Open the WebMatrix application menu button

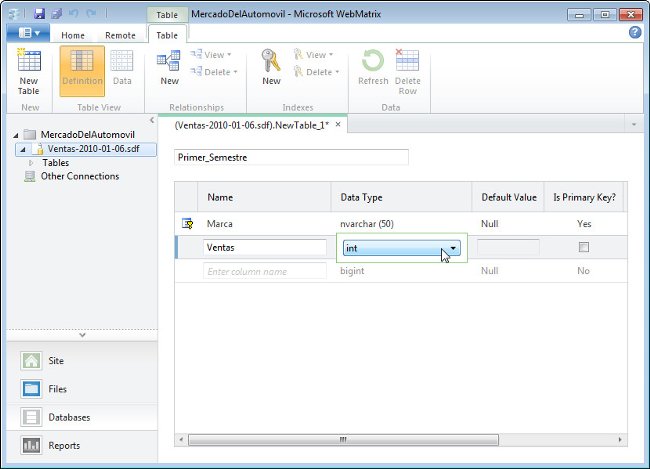(x=28, y=33)
